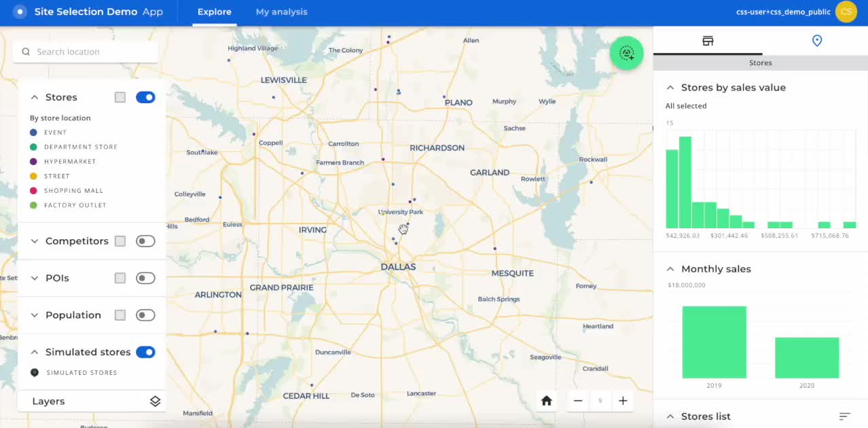This screenshot has width=868, height=428.
Task: Open sorting options for the Stores list
Action: 844,416
